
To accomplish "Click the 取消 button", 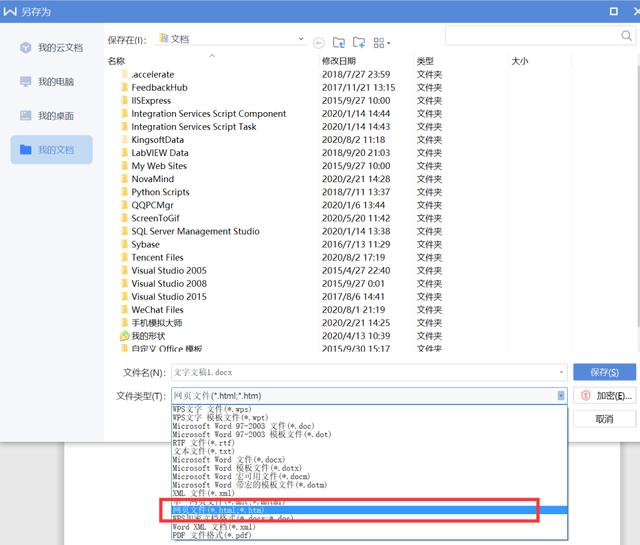I will click(604, 419).
